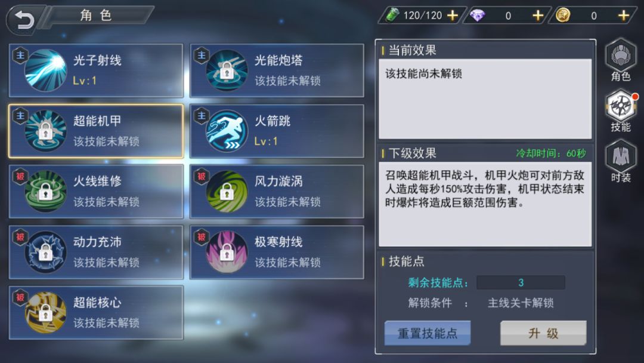Choose the 火箭跳 running figure icon

[x=227, y=131]
